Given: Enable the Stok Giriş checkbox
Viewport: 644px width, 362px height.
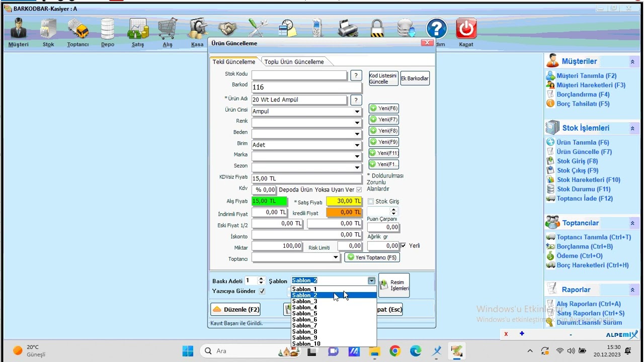Looking at the screenshot, I should 371,202.
